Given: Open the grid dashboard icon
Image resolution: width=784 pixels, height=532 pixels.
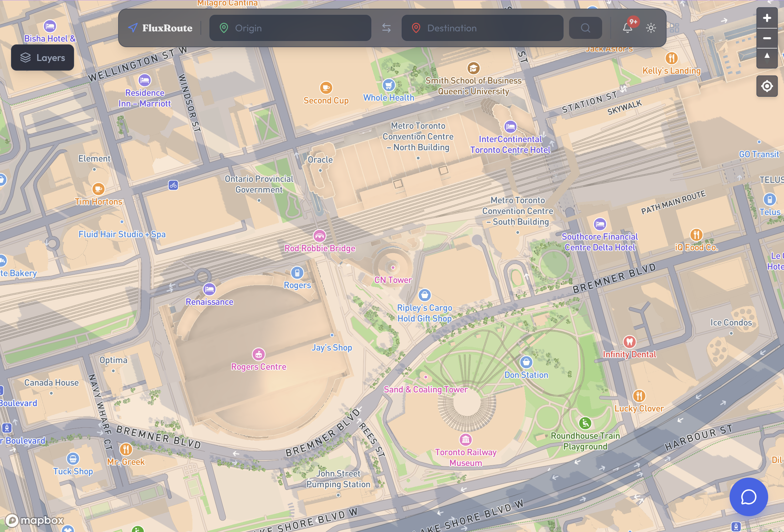Looking at the screenshot, I should click(674, 28).
